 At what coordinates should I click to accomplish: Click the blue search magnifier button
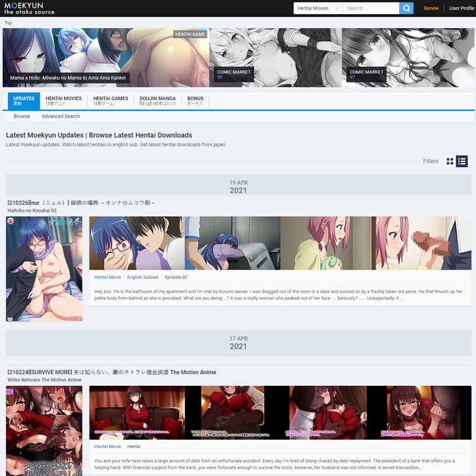coord(407,8)
